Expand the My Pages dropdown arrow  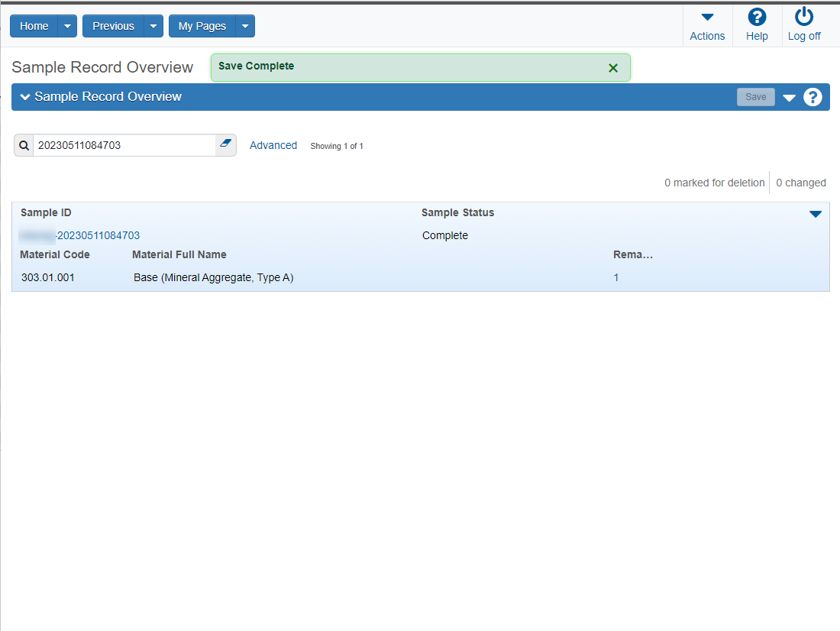point(245,26)
